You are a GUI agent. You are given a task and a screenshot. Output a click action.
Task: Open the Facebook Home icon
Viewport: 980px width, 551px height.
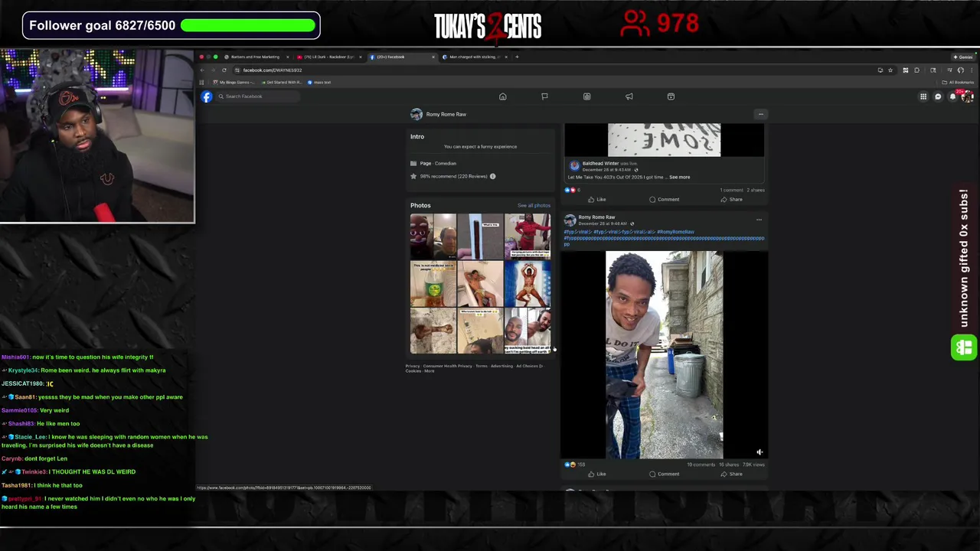click(503, 96)
